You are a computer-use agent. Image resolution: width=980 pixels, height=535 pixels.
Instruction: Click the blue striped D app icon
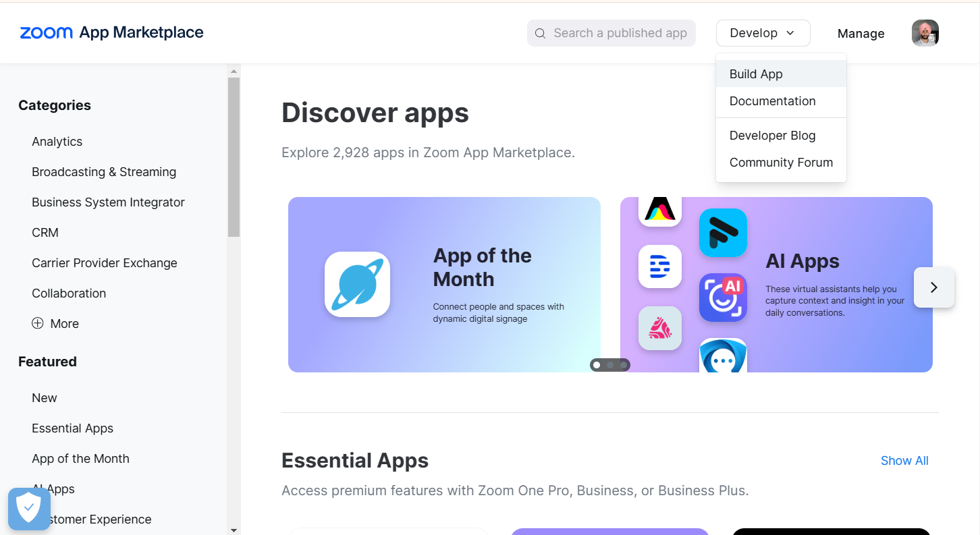tap(660, 266)
